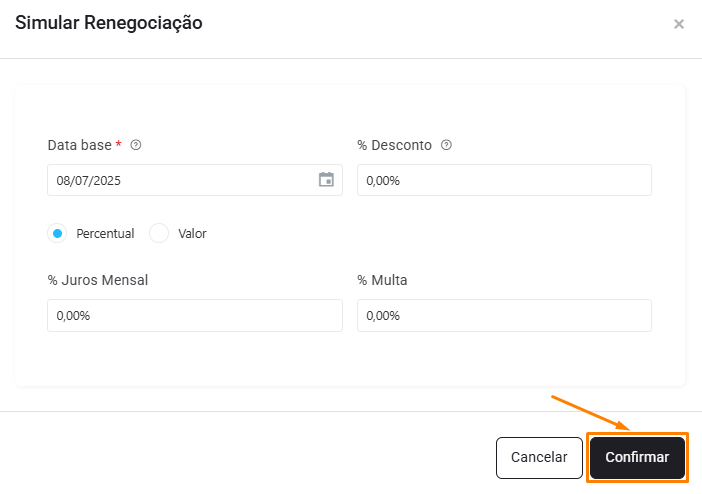Click the % Desconto help icon

pyautogui.click(x=446, y=145)
